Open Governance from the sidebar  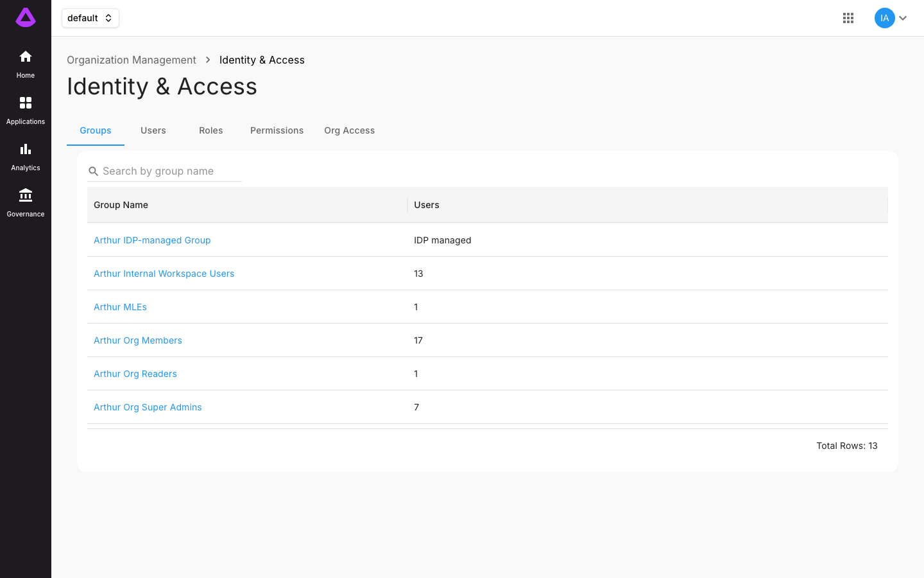26,203
